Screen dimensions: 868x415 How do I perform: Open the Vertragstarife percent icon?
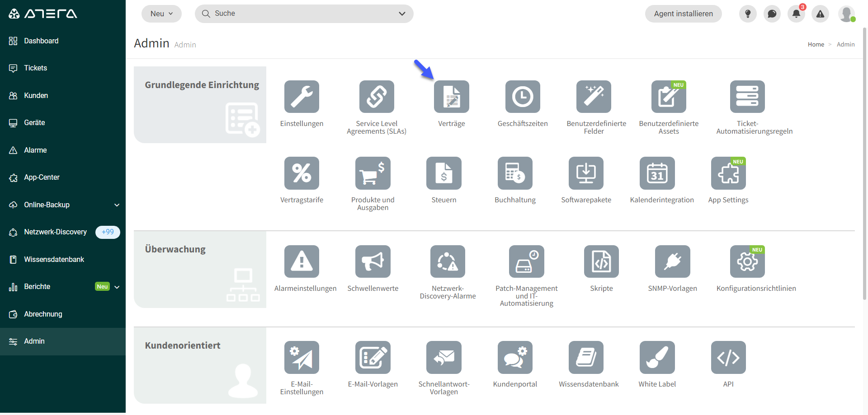[x=302, y=173]
